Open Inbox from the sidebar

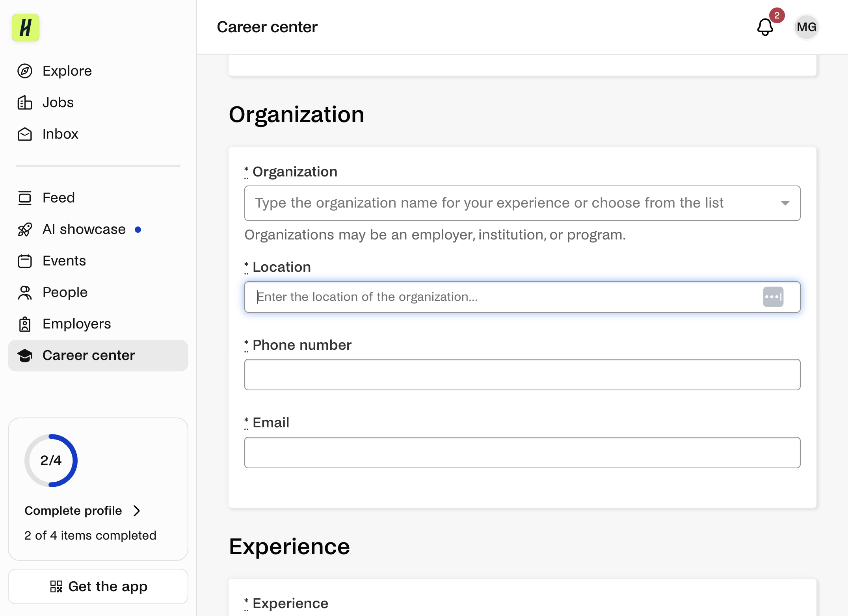[x=98, y=134]
